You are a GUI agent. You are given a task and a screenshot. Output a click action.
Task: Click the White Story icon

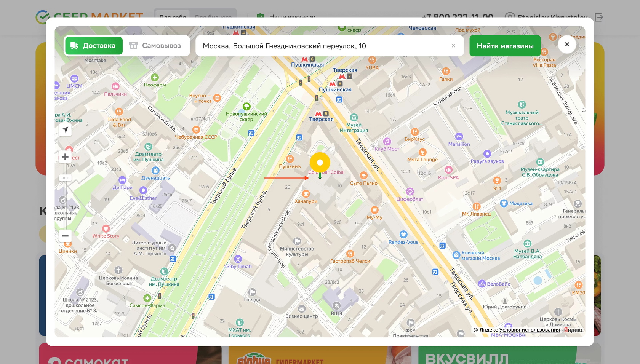point(106,228)
